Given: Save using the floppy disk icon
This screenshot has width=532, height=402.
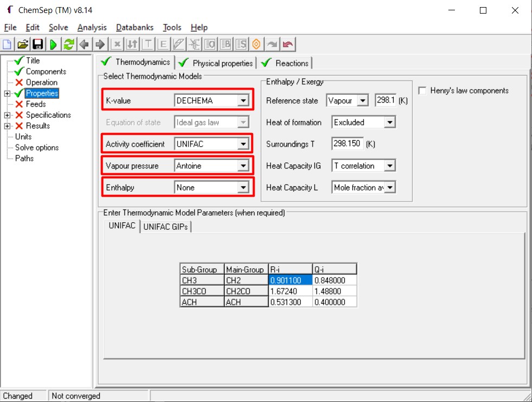Looking at the screenshot, I should click(37, 45).
